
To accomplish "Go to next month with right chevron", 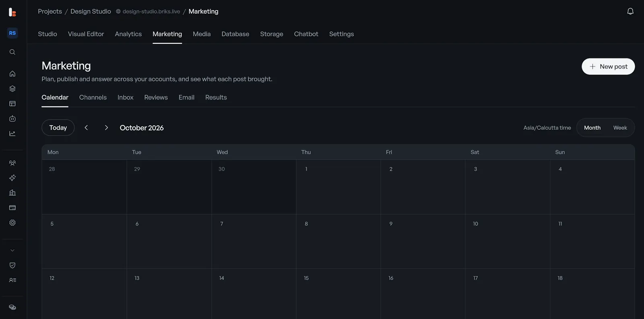I will 106,128.
